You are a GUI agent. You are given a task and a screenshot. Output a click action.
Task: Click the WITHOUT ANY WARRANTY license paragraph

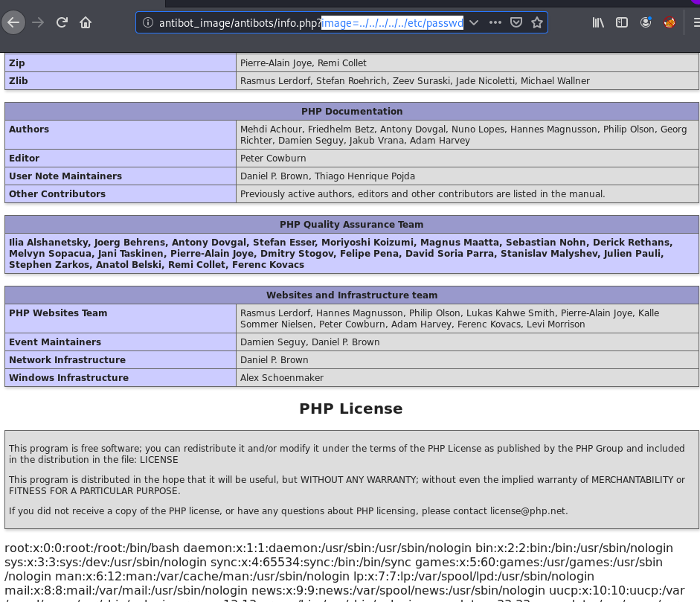pyautogui.click(x=347, y=485)
